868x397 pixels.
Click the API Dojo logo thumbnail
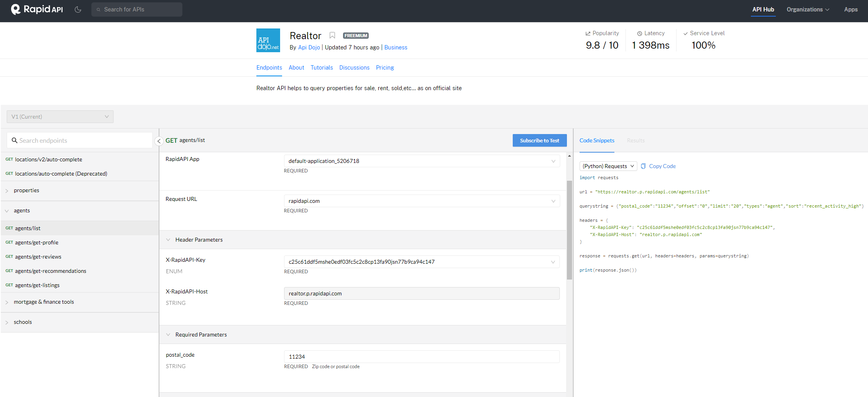point(268,40)
